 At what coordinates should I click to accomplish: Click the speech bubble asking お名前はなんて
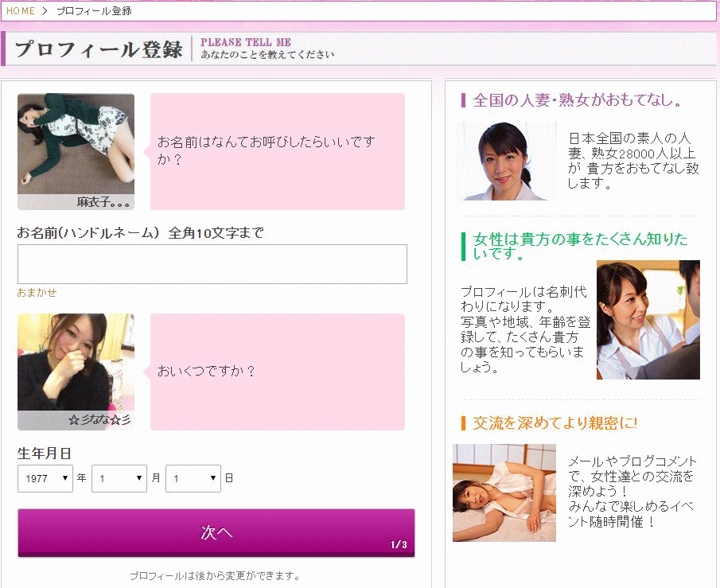pos(277,151)
